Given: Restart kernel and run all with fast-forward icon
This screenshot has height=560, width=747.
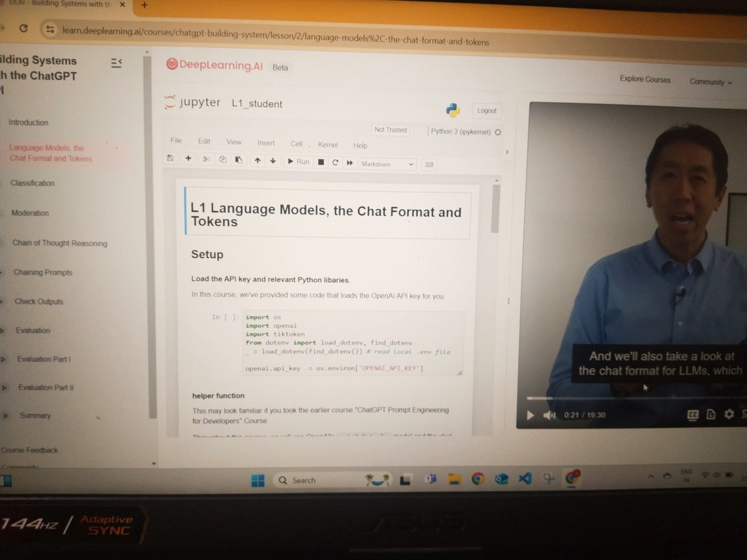Looking at the screenshot, I should (350, 163).
